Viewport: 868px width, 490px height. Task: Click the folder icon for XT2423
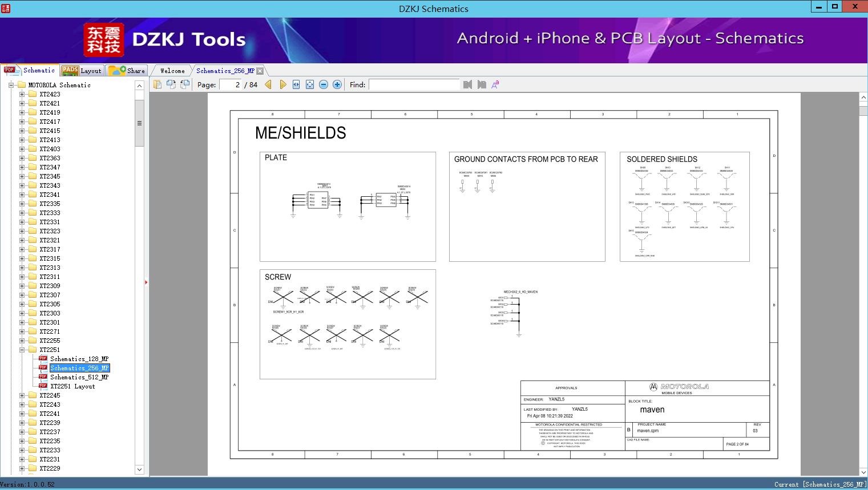coord(33,94)
